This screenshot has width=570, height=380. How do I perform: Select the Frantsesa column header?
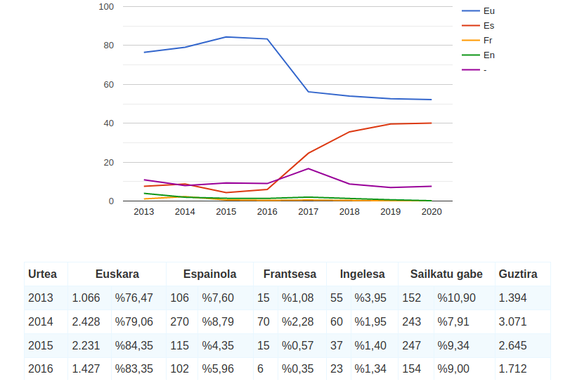pos(290,274)
